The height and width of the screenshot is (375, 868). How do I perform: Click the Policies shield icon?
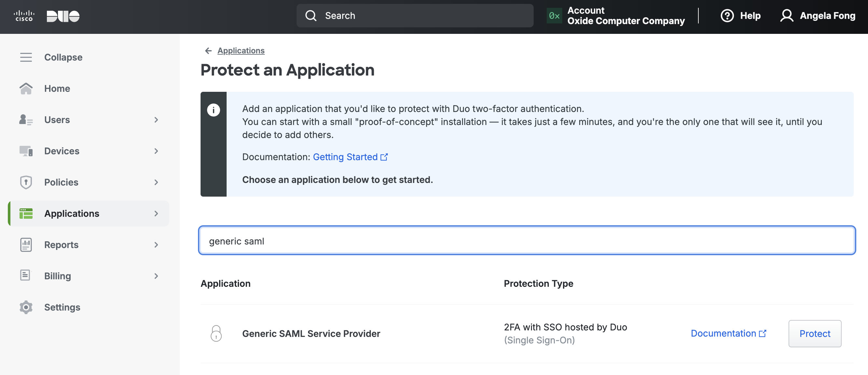click(x=26, y=181)
